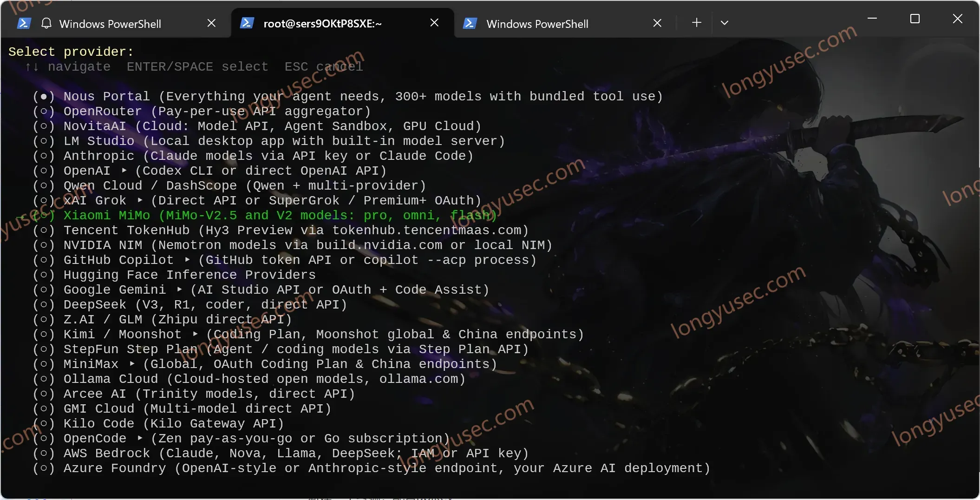
Task: Expand the GitHub Copilot submenu arrow
Action: [187, 260]
